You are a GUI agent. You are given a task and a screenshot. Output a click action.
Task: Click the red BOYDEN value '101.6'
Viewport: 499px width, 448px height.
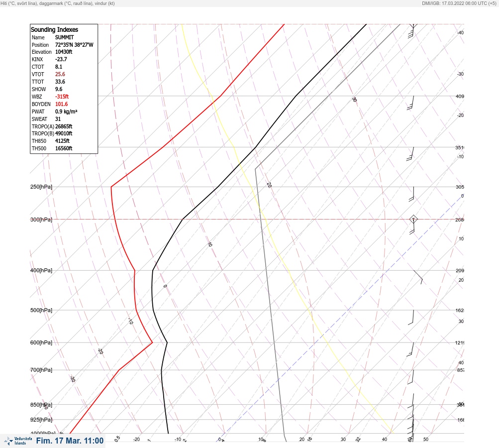61,104
